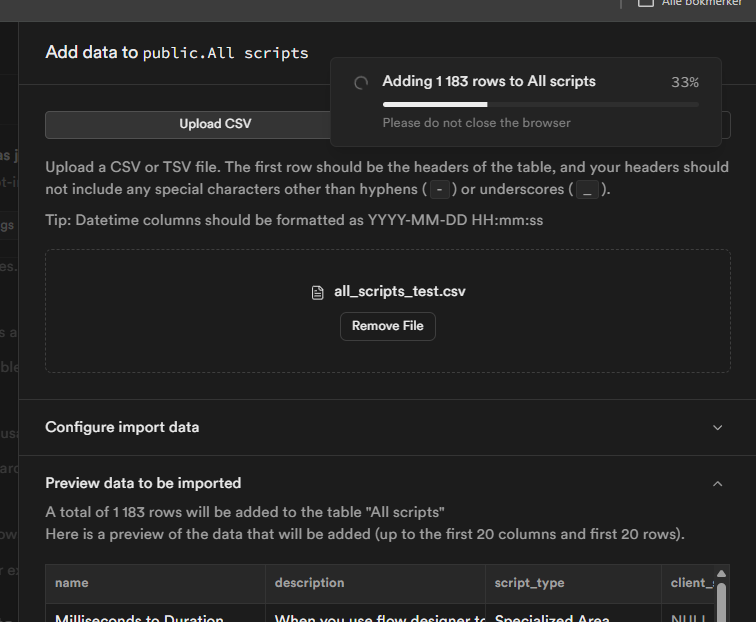Click the Adding 1 183 rows toast title
Viewport: 756px width, 622px height.
[x=489, y=81]
